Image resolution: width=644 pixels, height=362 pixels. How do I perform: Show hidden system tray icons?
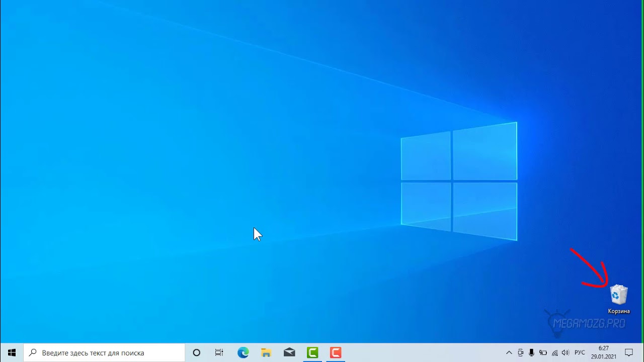click(x=509, y=352)
